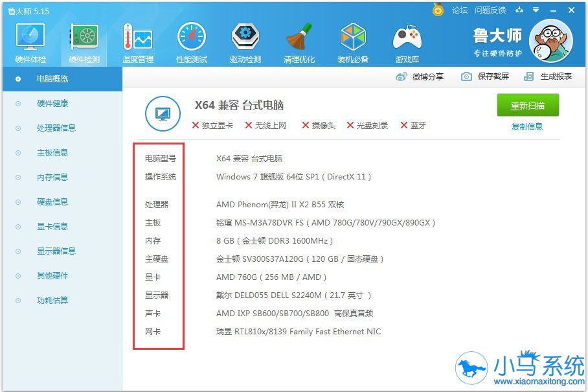Click the X64 兼容 台式电脑 heading
This screenshot has width=588, height=392.
tap(239, 105)
